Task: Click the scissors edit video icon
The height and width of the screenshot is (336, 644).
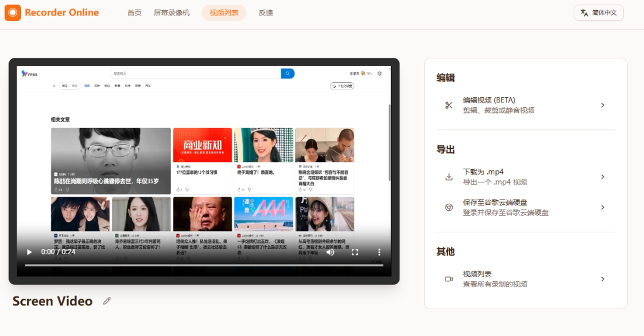Action: pyautogui.click(x=449, y=105)
